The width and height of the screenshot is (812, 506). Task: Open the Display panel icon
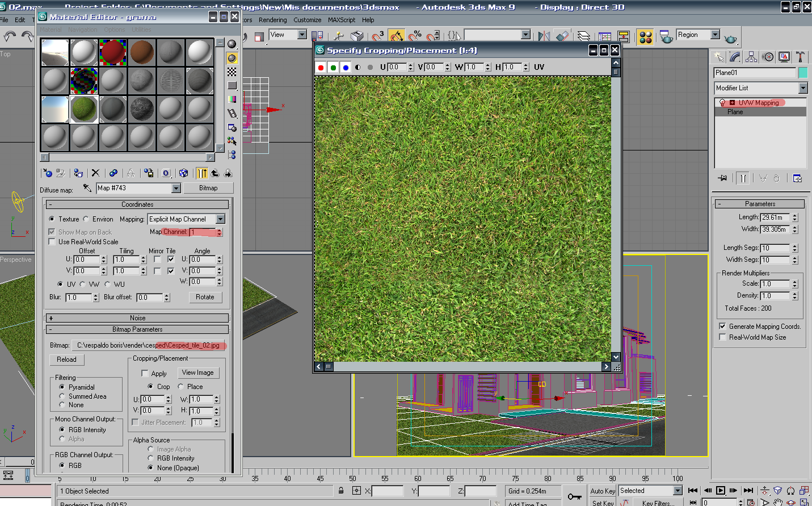(784, 57)
